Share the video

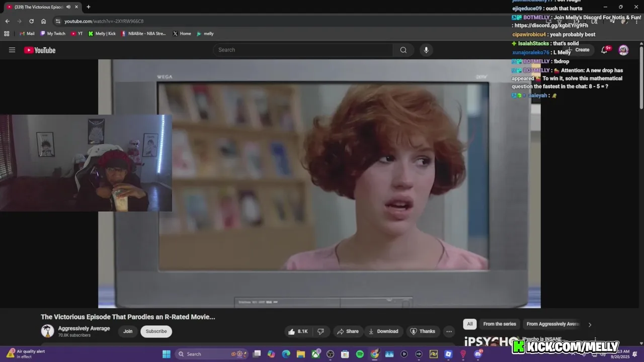(x=348, y=331)
